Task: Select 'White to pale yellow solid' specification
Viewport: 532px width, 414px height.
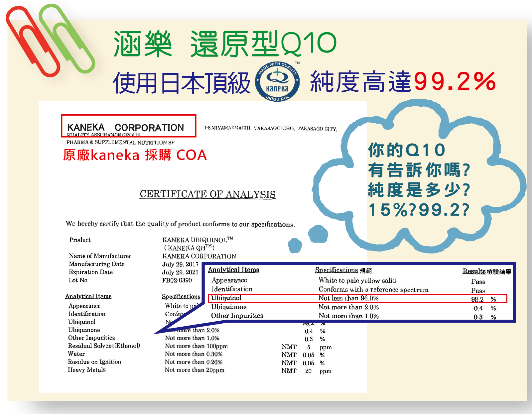Action: click(x=357, y=280)
